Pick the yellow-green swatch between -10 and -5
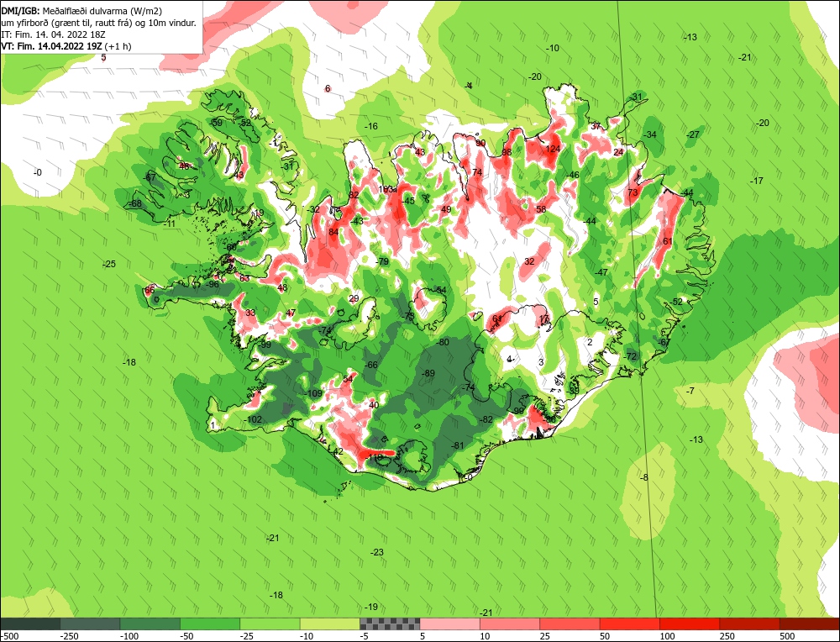Image resolution: width=840 pixels, height=642 pixels. click(x=330, y=624)
